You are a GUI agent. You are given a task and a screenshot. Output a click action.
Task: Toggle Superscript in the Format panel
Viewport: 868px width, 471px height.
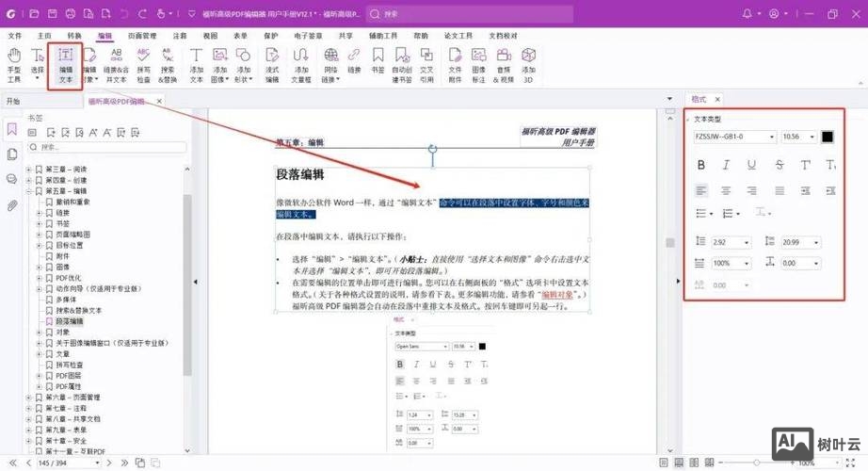point(806,165)
